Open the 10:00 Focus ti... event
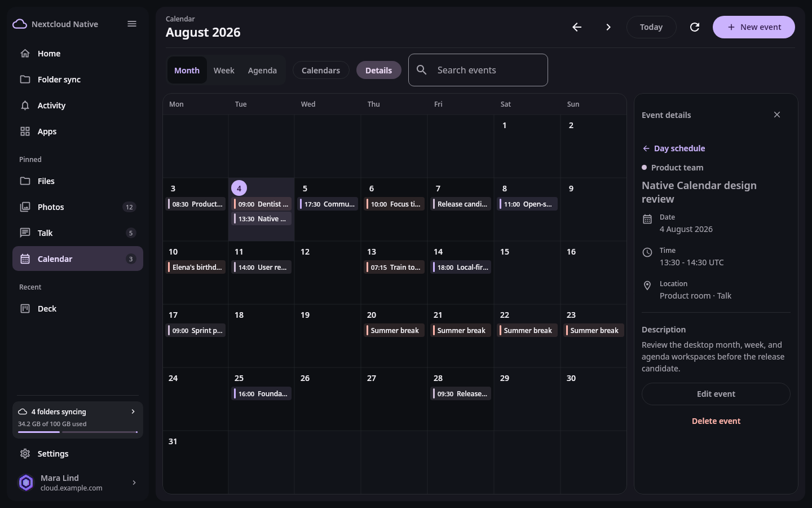Viewport: 812px width, 508px height. pyautogui.click(x=395, y=204)
